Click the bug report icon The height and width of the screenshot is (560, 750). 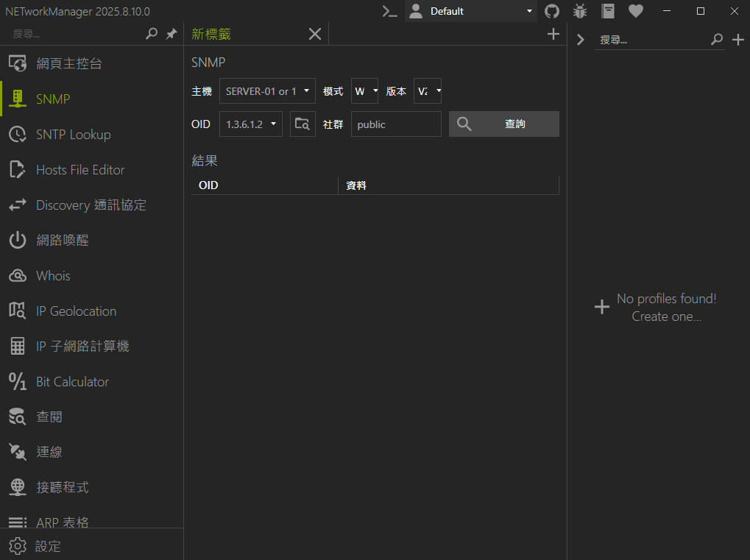[580, 11]
